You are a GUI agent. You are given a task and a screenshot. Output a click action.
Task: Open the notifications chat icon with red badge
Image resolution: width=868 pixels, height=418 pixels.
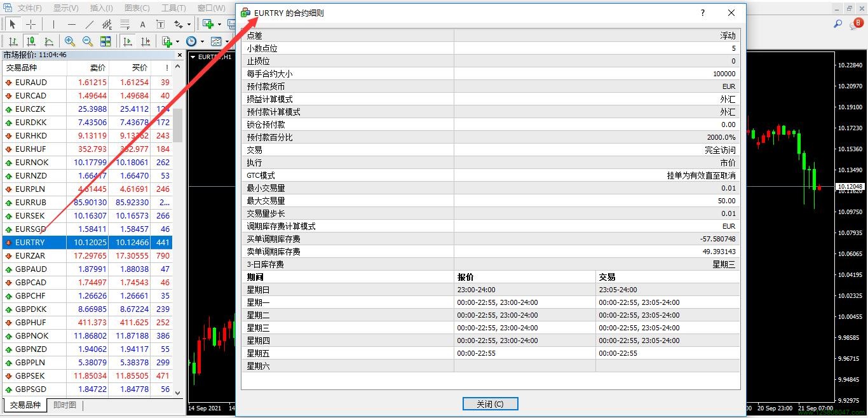tap(857, 24)
